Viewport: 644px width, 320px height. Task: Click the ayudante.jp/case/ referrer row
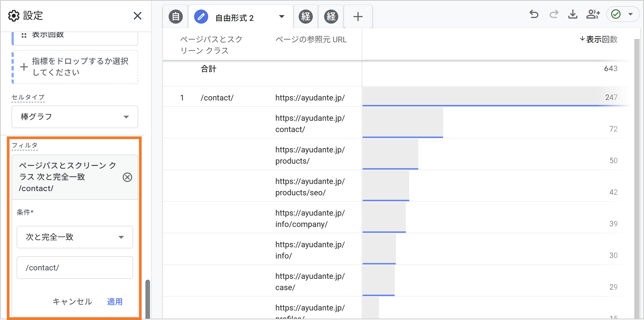(x=310, y=282)
